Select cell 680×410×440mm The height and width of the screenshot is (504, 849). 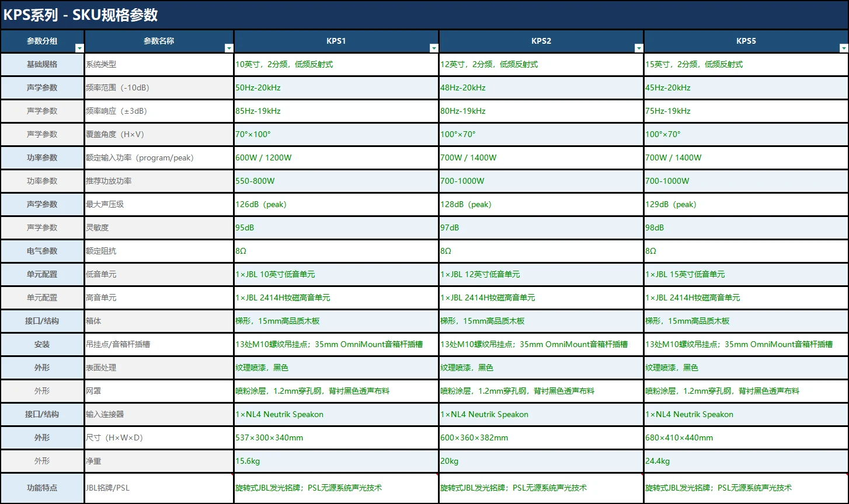pyautogui.click(x=746, y=438)
